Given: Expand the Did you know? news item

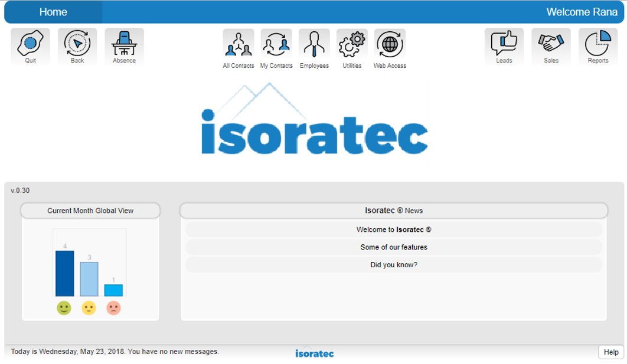Looking at the screenshot, I should (x=394, y=265).
